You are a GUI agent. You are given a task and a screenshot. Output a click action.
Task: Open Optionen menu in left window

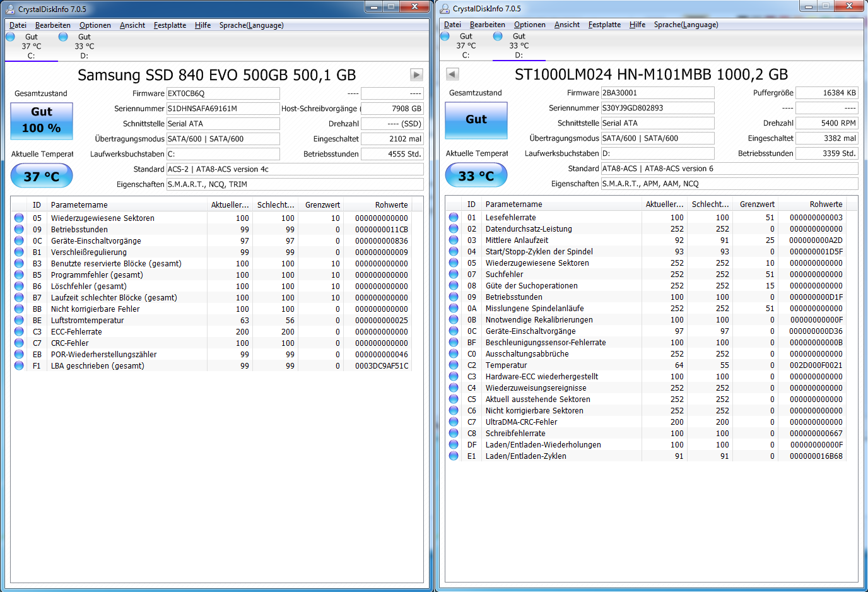pyautogui.click(x=95, y=25)
